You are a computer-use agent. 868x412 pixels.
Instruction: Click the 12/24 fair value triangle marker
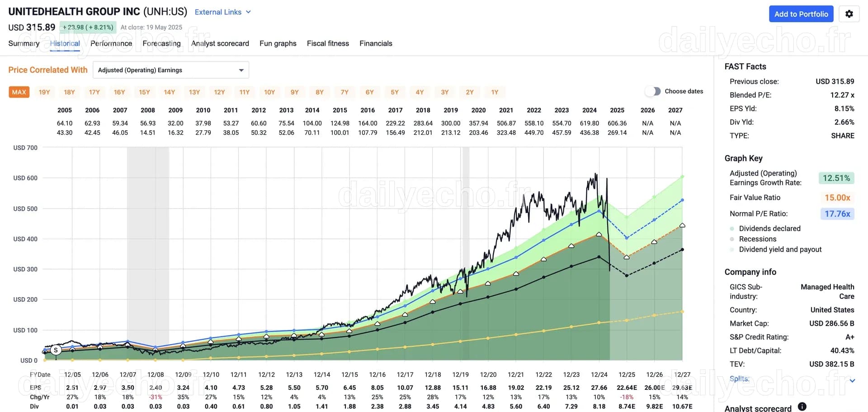pyautogui.click(x=599, y=234)
